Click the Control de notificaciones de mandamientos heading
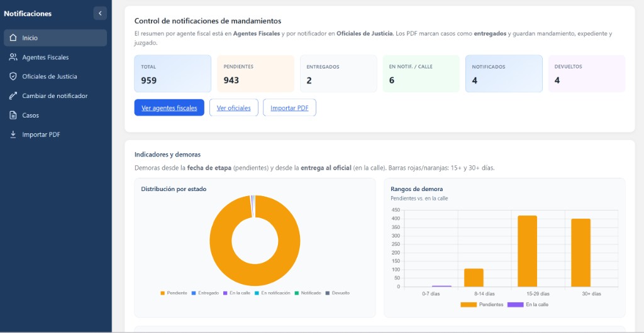The width and height of the screenshot is (644, 333). click(x=208, y=21)
